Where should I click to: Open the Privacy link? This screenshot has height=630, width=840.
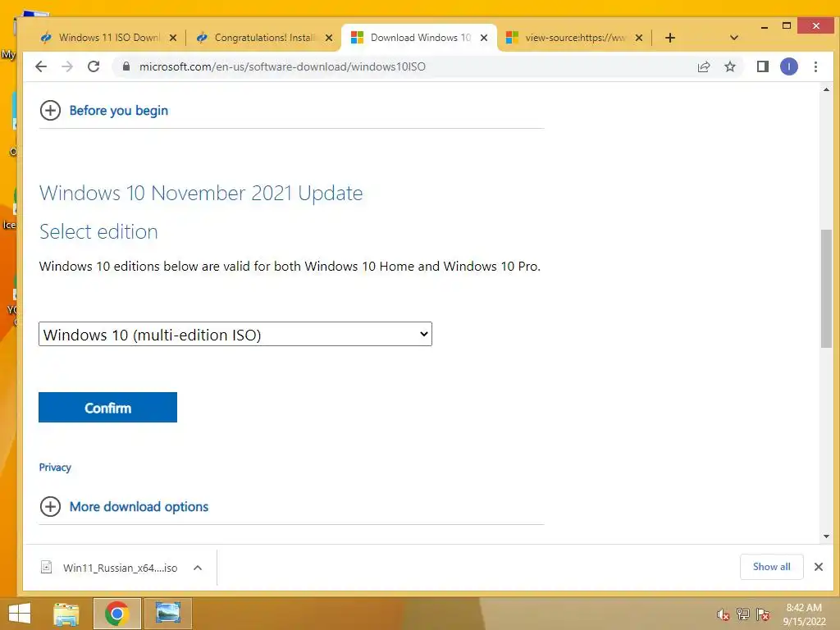tap(55, 467)
